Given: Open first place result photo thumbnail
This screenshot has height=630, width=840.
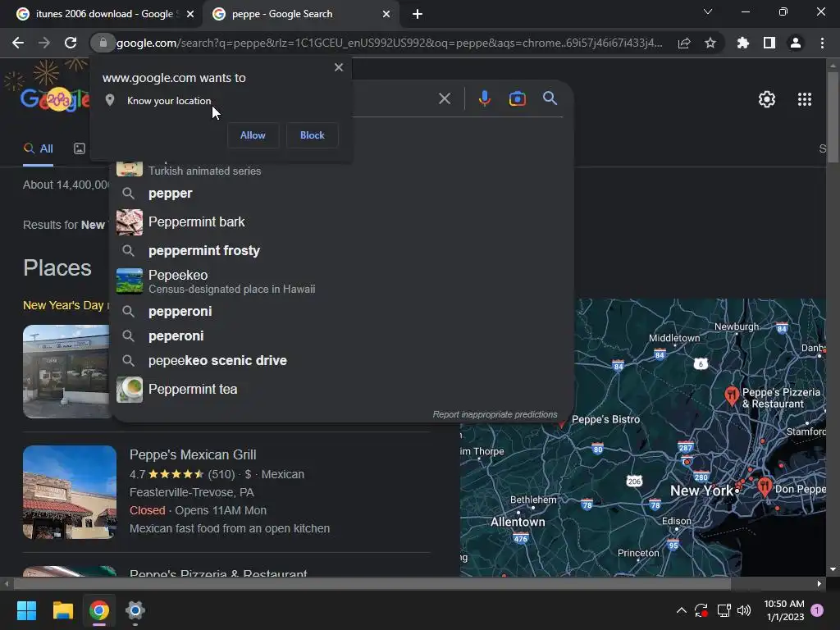Looking at the screenshot, I should point(66,372).
